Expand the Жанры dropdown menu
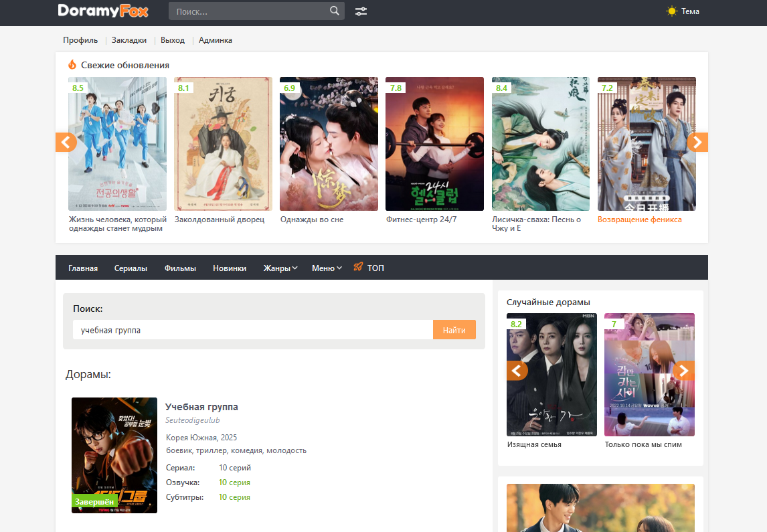Image resolution: width=767 pixels, height=532 pixels. click(x=280, y=268)
